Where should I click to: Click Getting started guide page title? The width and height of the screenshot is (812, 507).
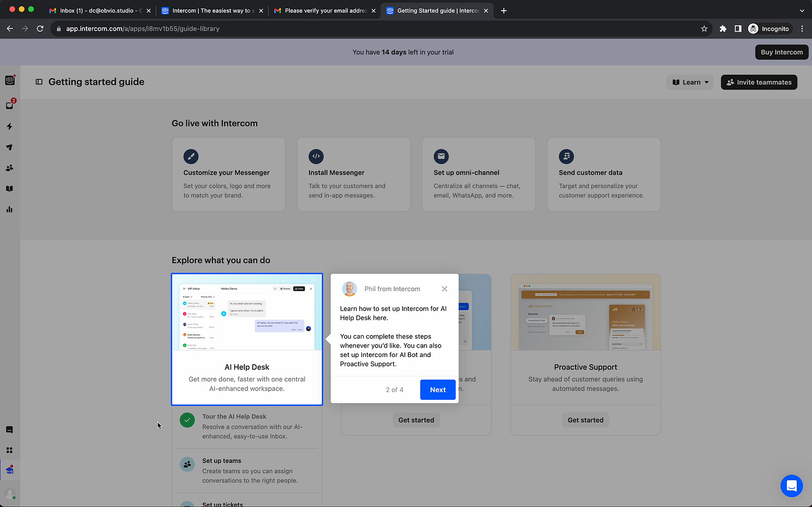click(96, 82)
